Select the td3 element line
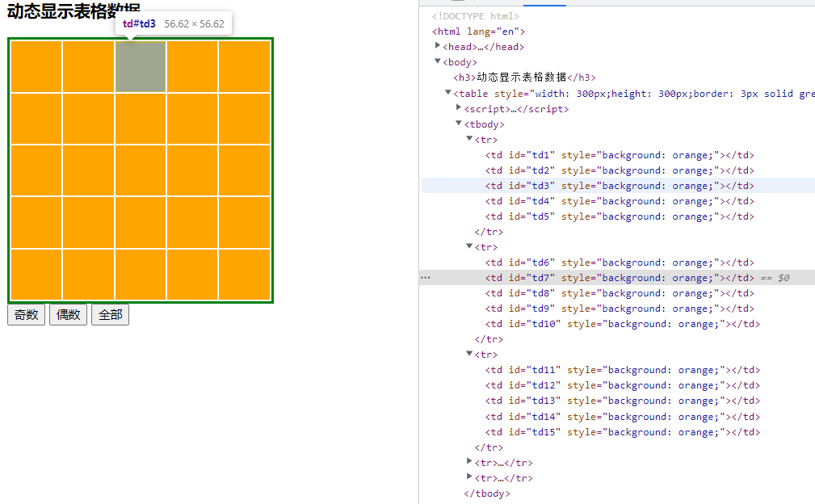 pos(620,186)
